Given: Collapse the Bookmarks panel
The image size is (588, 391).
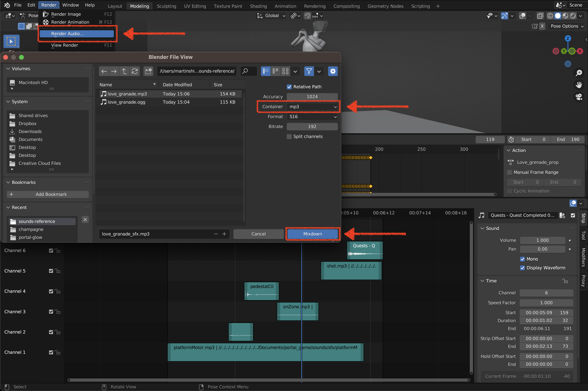Looking at the screenshot, I should pyautogui.click(x=8, y=183).
